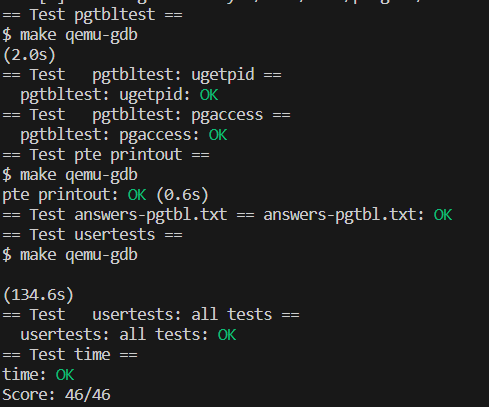Click the 'answers-pgtbl.txt' filename in the header
The width and height of the screenshot is (489, 407).
click(151, 215)
